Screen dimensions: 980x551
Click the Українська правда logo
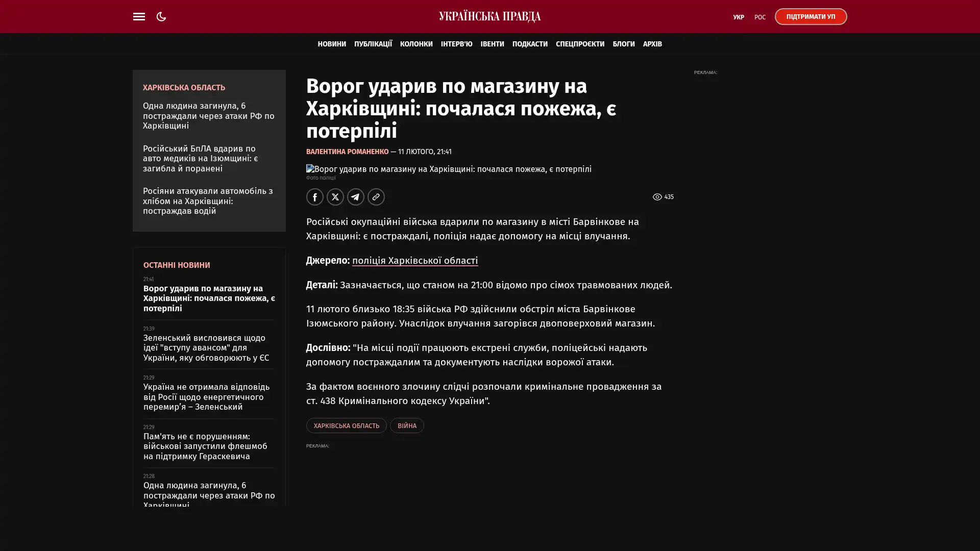coord(489,17)
